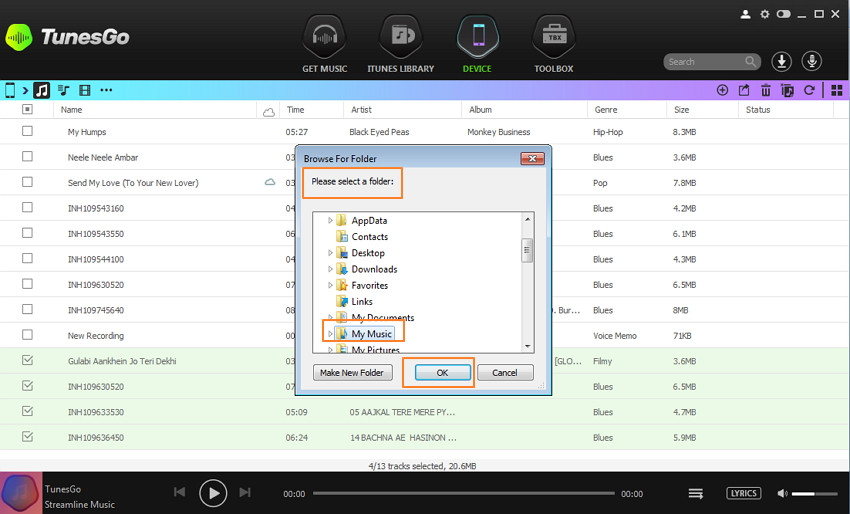Uncheck the Gulabi Aankhein Jo Teri Dekhi checkbox

27,361
